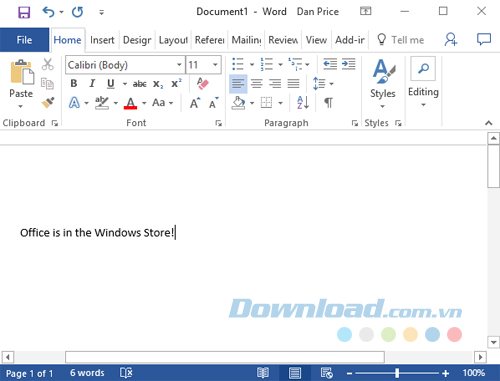This screenshot has height=381, width=500.
Task: Apply paragraph shading paint bucket
Action: click(x=238, y=103)
